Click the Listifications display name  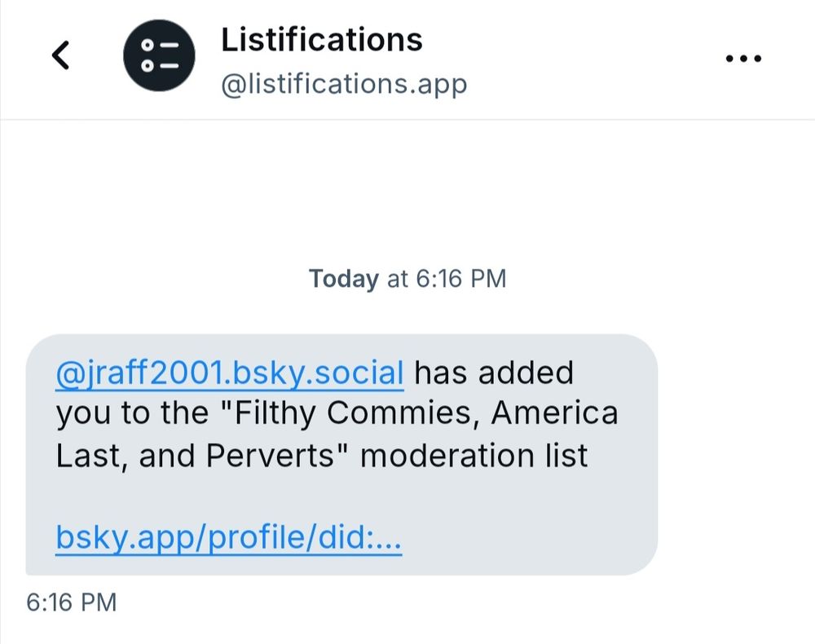321,39
